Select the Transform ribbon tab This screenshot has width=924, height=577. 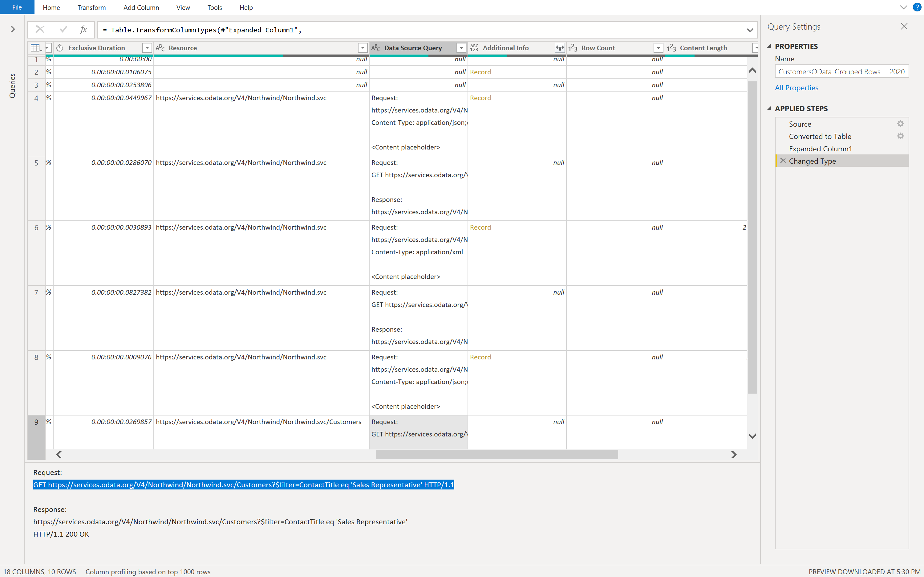(91, 7)
